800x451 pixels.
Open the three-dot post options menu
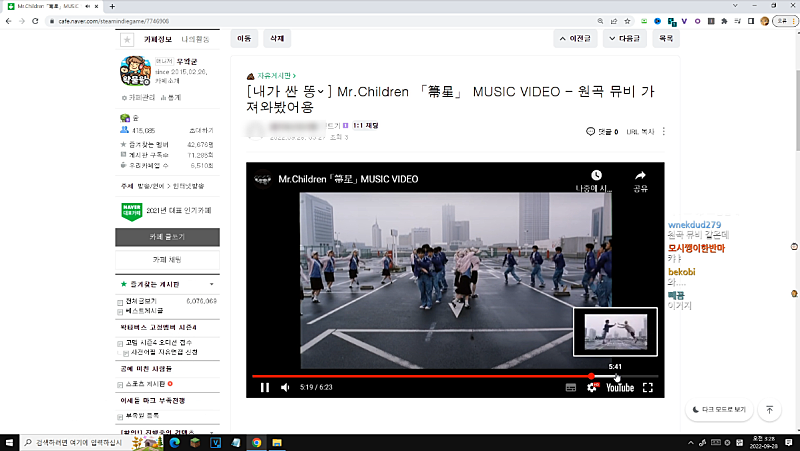click(664, 131)
